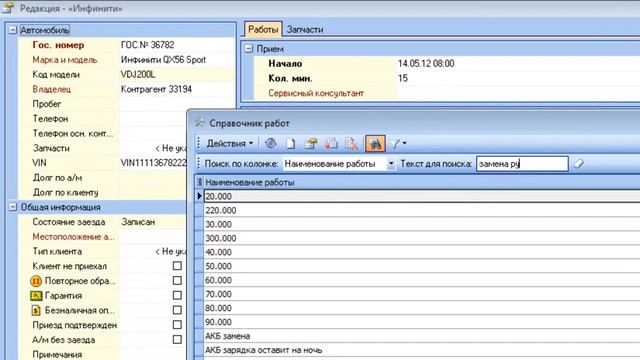Image resolution: width=640 pixels, height=360 pixels.
Task: Select АКБ зарядка оставит на ночь row
Action: (422, 350)
